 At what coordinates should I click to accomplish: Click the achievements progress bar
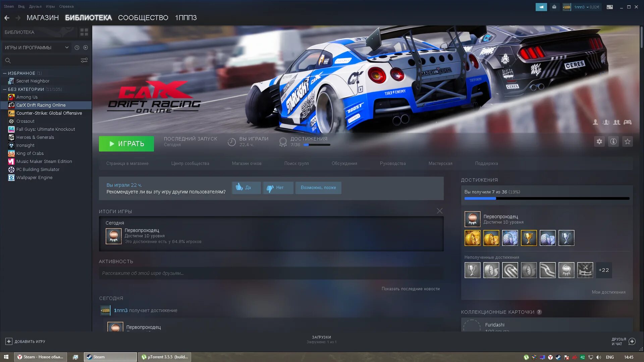pos(547,198)
